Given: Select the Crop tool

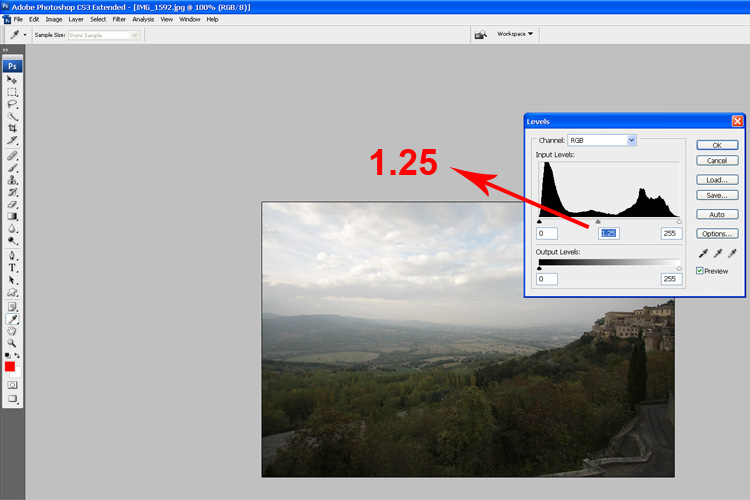Looking at the screenshot, I should pyautogui.click(x=12, y=128).
